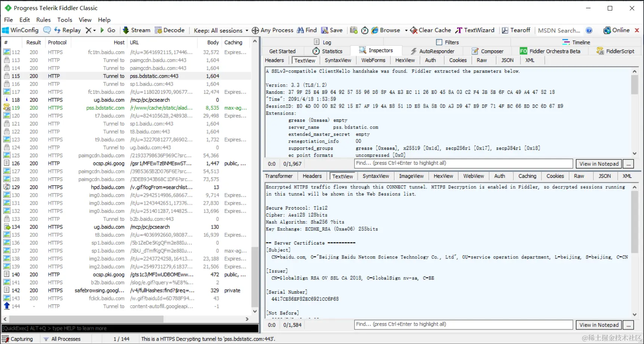This screenshot has height=344, width=644.
Task: Select the response Caching tab
Action: [527, 176]
